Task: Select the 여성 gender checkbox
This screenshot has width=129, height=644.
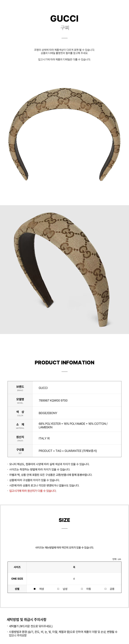Action: pyautogui.click(x=35, y=589)
